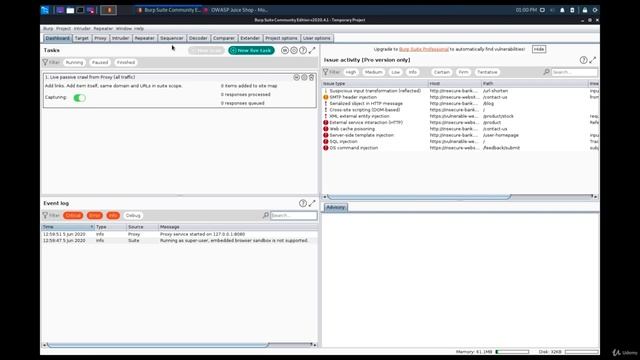The width and height of the screenshot is (640, 360).
Task: Open settings of Live passive crawl task
Action: (x=304, y=77)
